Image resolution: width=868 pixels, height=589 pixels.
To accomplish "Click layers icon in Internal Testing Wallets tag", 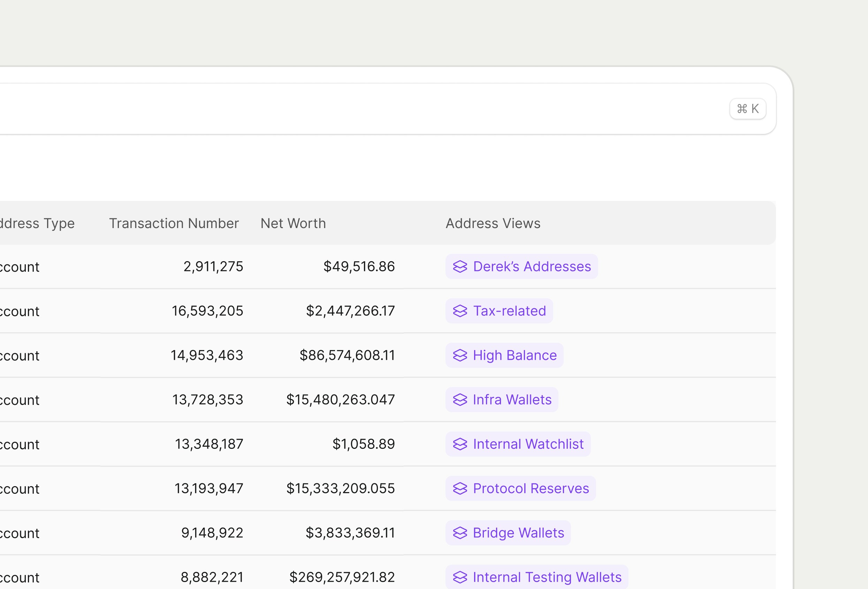I will pyautogui.click(x=460, y=577).
